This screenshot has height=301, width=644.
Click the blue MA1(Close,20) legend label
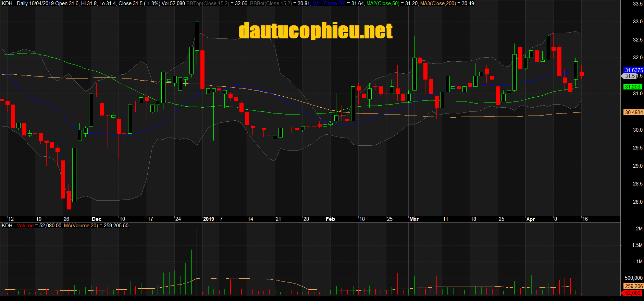[329, 3]
